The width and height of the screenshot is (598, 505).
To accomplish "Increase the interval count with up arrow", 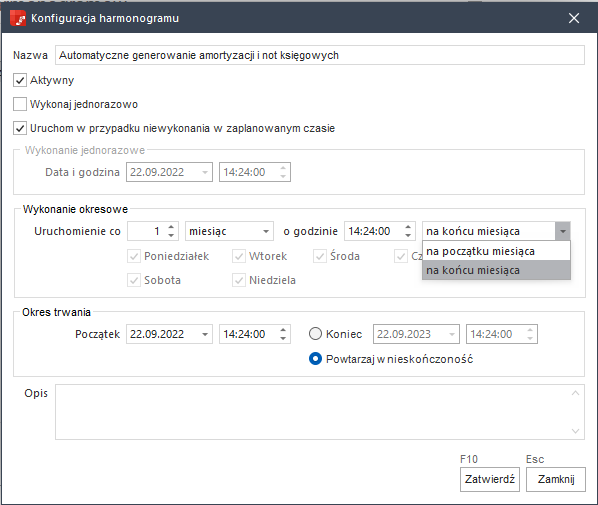I will point(171,227).
